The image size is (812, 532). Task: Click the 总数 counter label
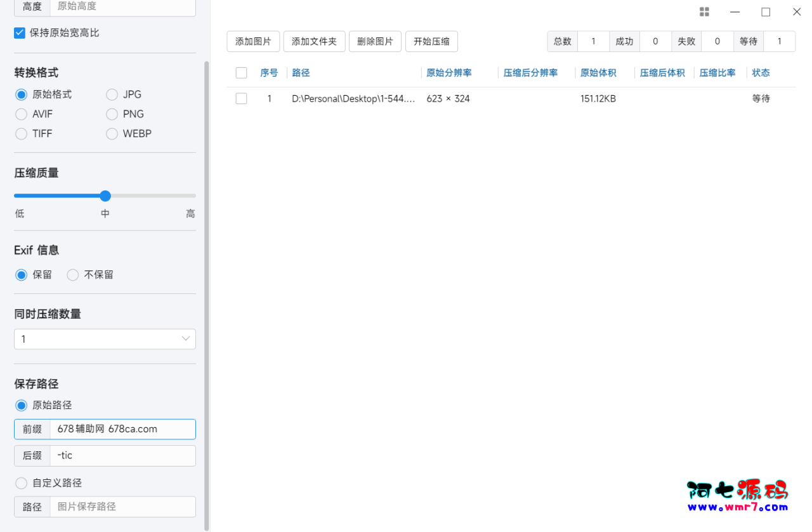point(563,41)
